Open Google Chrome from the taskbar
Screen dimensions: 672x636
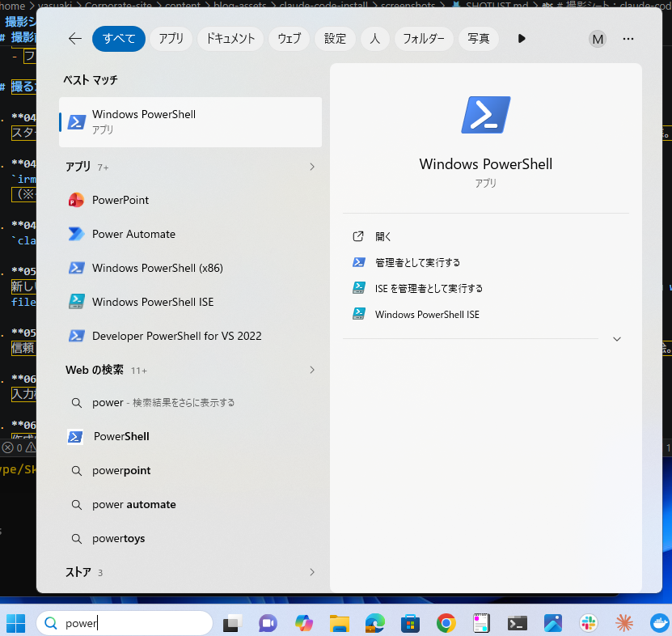tap(446, 623)
